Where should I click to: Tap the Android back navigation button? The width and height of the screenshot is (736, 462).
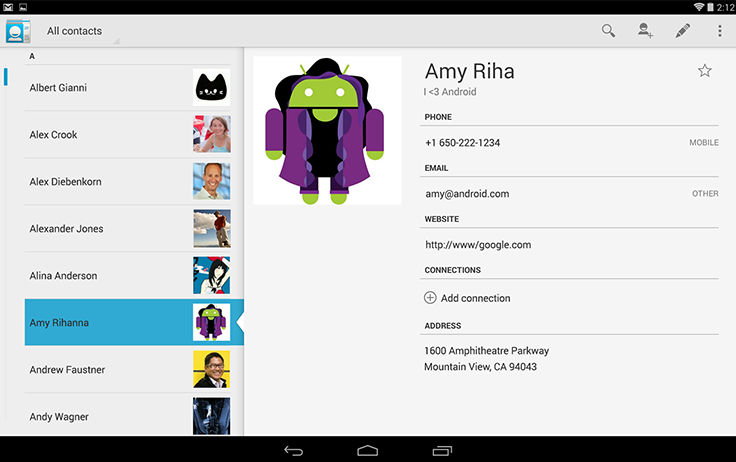tap(294, 451)
